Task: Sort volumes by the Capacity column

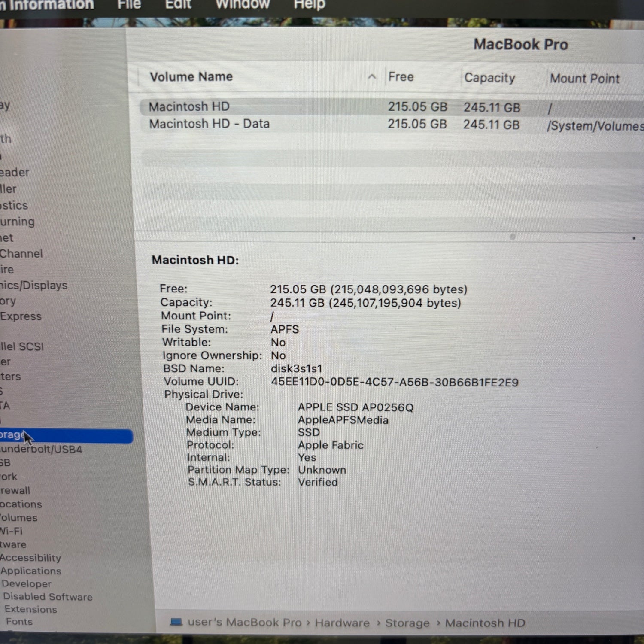Action: point(489,78)
